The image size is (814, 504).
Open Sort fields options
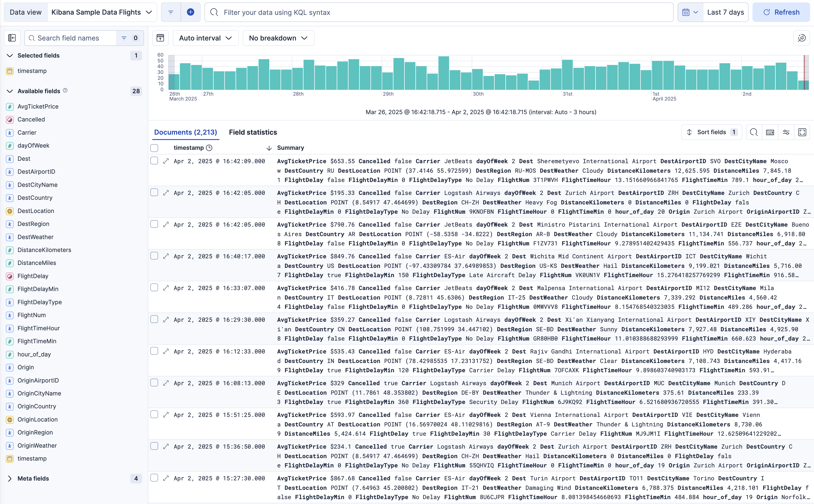click(711, 132)
